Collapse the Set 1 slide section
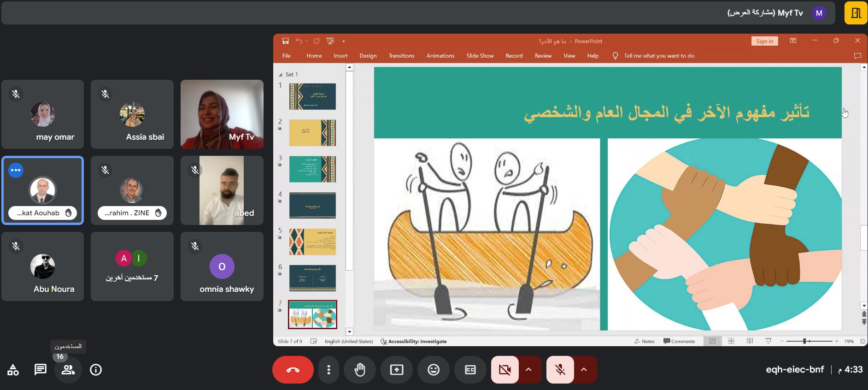This screenshot has height=390, width=868. pyautogui.click(x=281, y=75)
